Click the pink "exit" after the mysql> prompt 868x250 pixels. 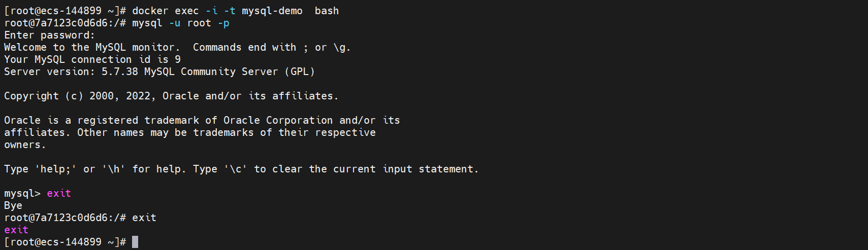59,193
